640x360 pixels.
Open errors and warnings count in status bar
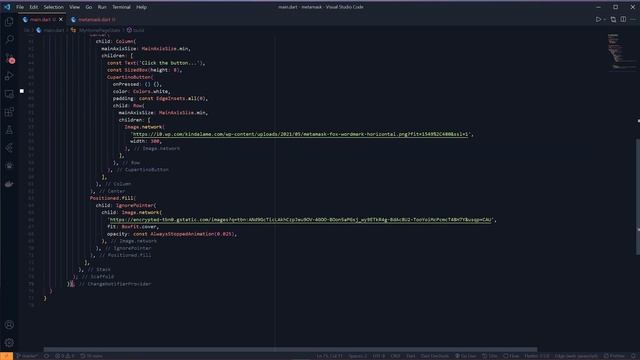64,356
